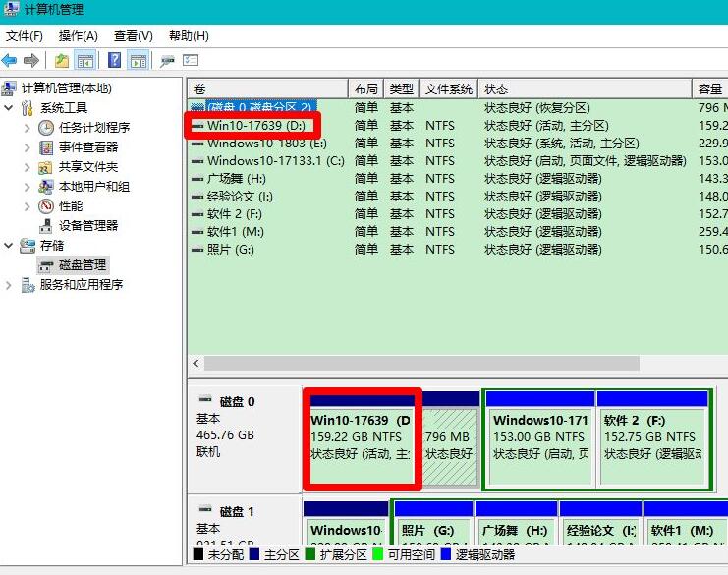Open the 帮助(H) menu
This screenshot has width=728, height=575.
point(189,35)
